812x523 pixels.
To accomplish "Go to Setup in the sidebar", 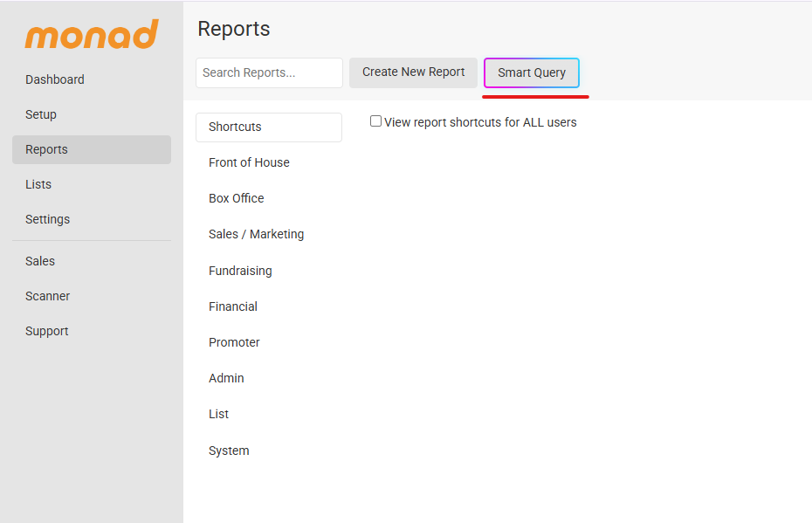I will click(x=41, y=114).
